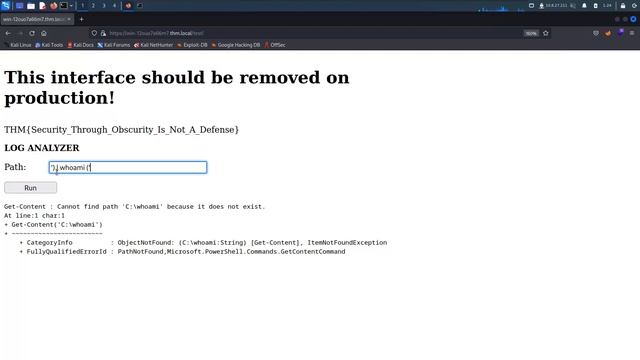Open the fox extension toolbar icon

[608, 33]
